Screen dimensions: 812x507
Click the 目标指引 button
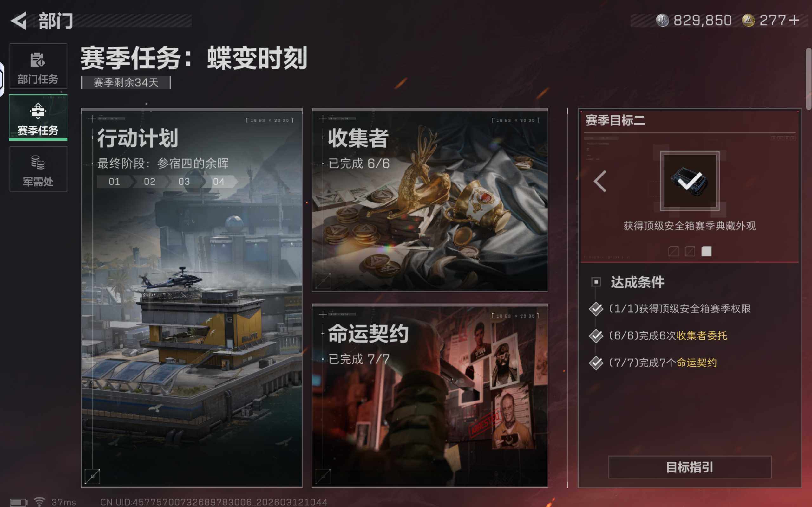click(690, 467)
